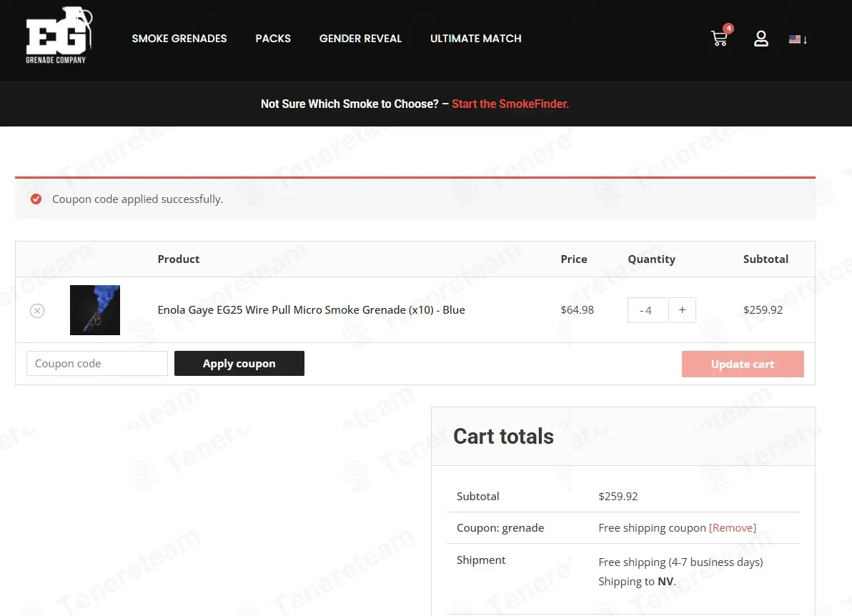Image resolution: width=852 pixels, height=616 pixels.
Task: Click the Coupon: grenade label
Action: [x=500, y=527]
